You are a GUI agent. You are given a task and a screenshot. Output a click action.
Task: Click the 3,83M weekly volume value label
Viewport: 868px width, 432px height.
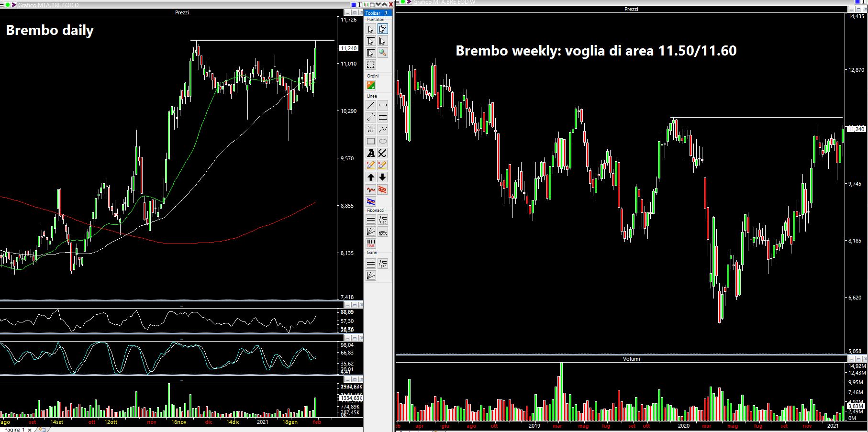855,406
